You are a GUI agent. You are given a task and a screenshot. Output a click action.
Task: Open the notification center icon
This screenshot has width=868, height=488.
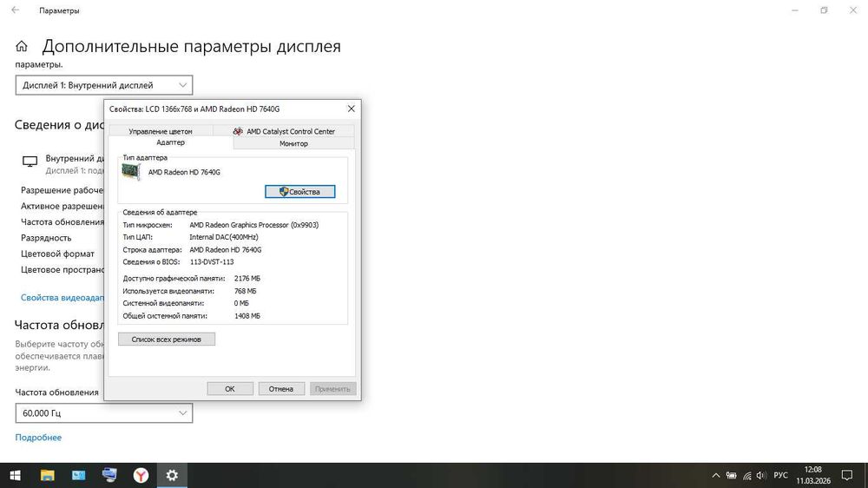[847, 475]
